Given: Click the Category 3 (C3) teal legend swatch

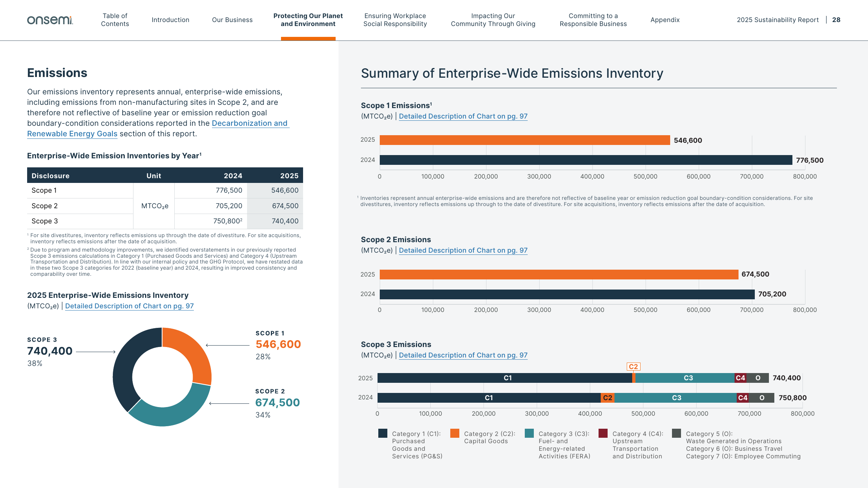Looking at the screenshot, I should tap(529, 433).
